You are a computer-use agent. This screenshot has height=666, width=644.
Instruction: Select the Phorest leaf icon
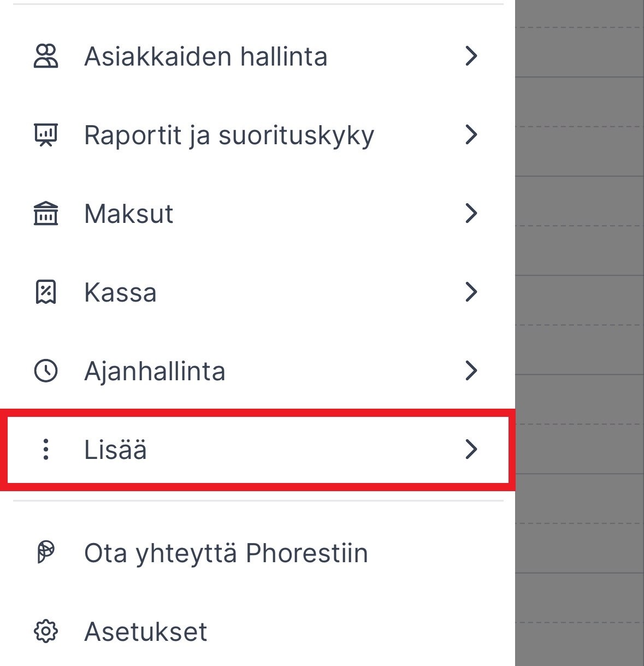[x=46, y=552]
